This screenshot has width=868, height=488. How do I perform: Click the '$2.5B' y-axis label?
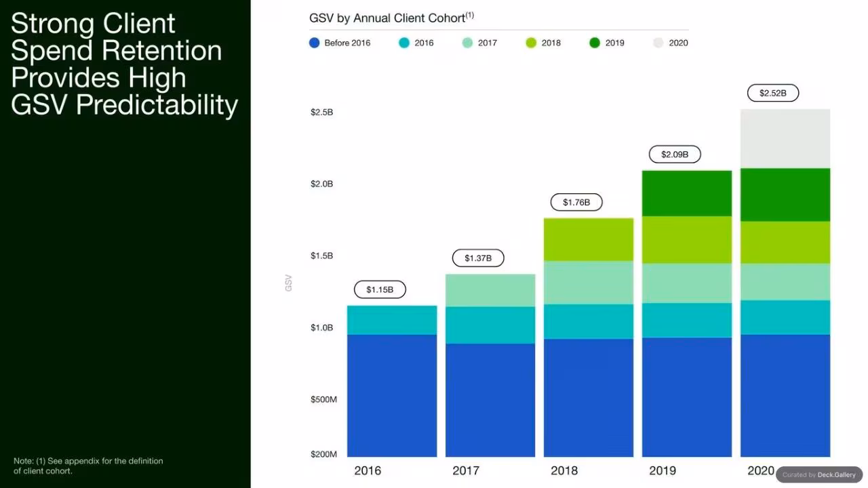click(x=322, y=112)
